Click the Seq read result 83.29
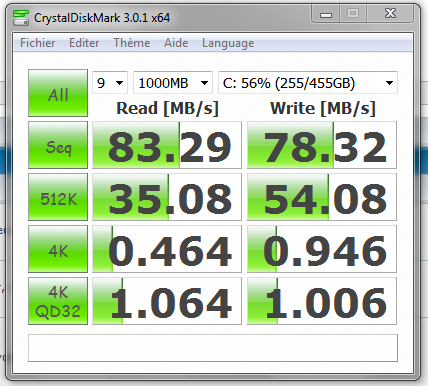The width and height of the screenshot is (428, 386). [x=167, y=145]
